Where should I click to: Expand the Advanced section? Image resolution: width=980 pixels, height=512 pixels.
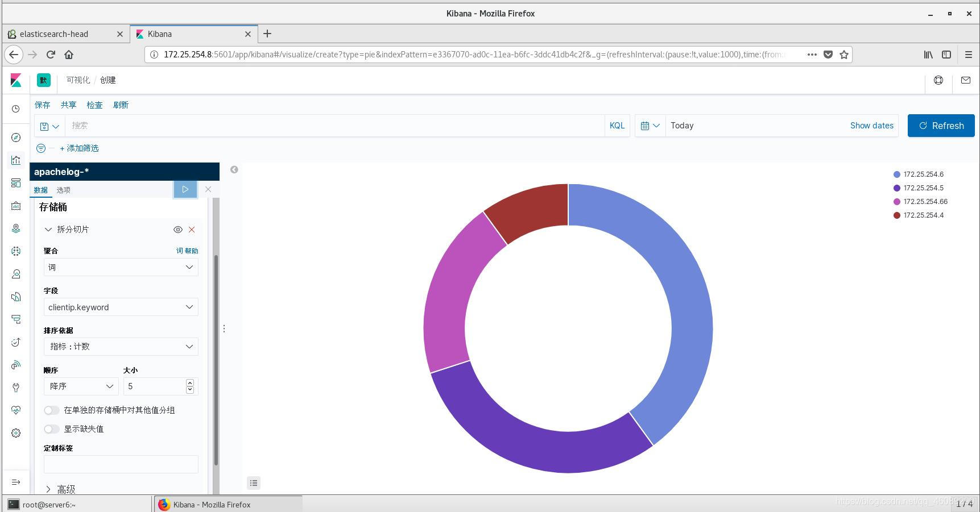point(61,489)
